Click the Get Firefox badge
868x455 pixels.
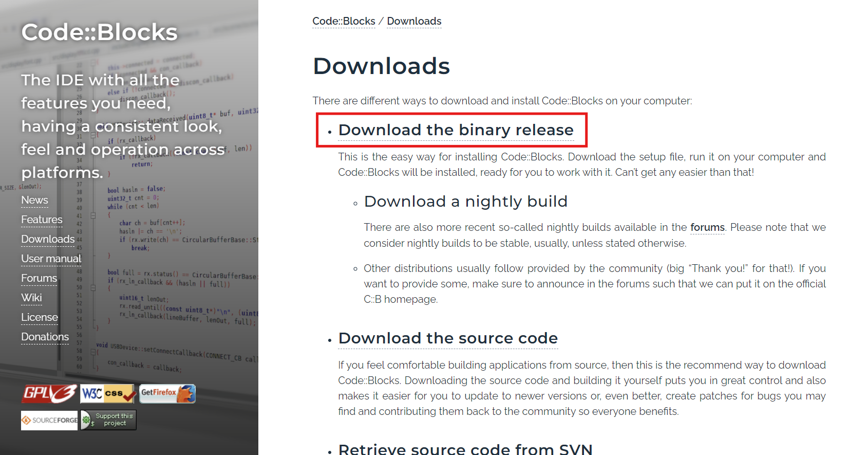tap(167, 394)
